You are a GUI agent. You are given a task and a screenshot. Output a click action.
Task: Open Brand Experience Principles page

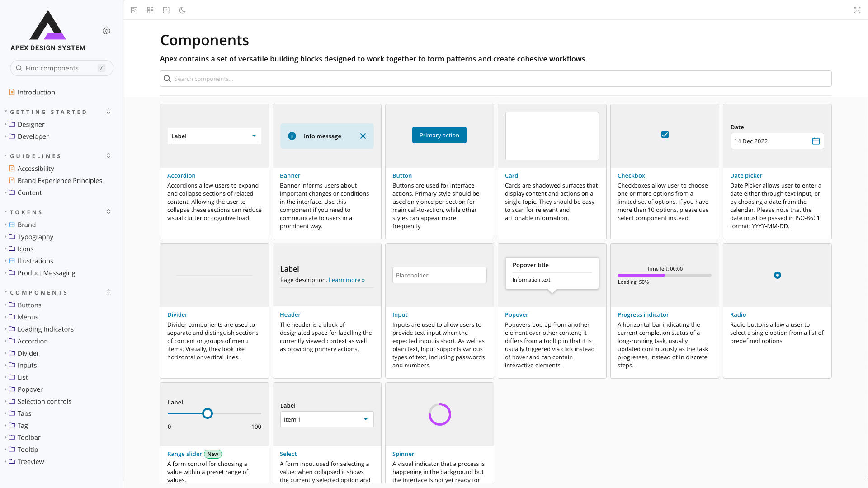click(60, 180)
